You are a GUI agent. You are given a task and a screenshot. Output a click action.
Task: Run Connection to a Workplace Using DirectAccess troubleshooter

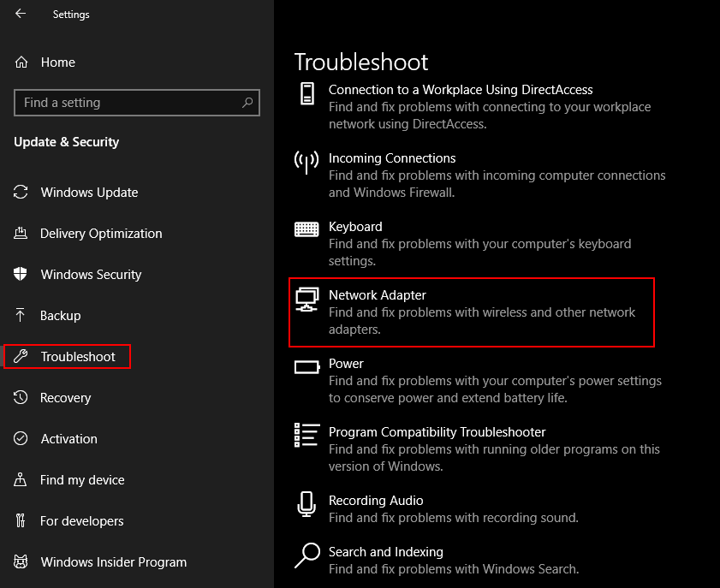(x=461, y=90)
